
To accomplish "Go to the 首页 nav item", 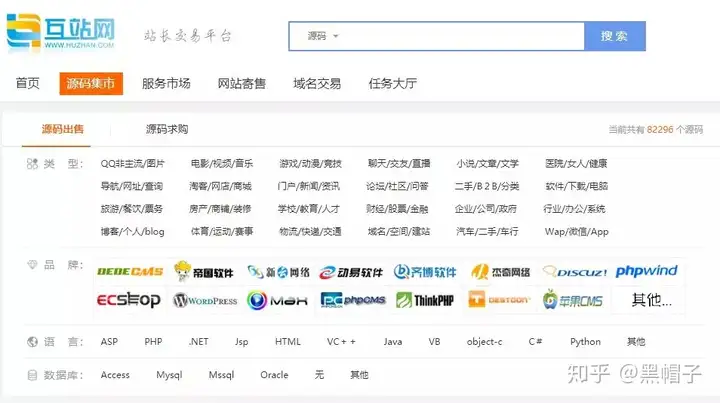I will (28, 83).
